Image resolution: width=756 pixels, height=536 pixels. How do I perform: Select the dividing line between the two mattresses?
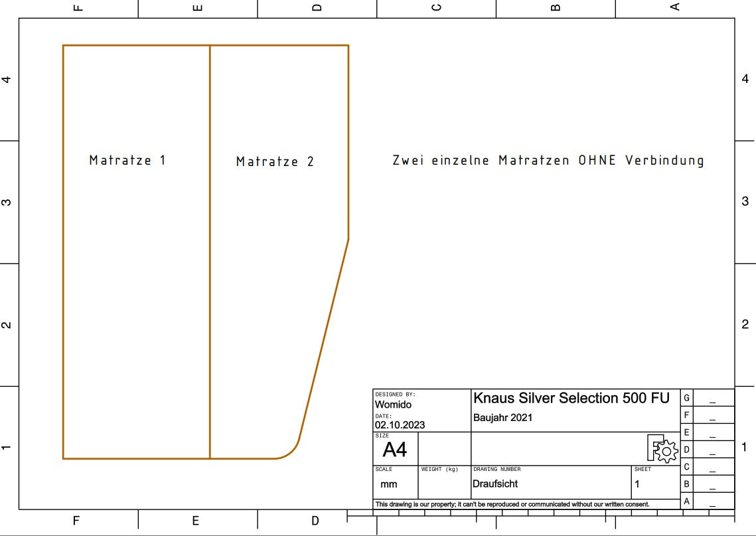pos(210,252)
